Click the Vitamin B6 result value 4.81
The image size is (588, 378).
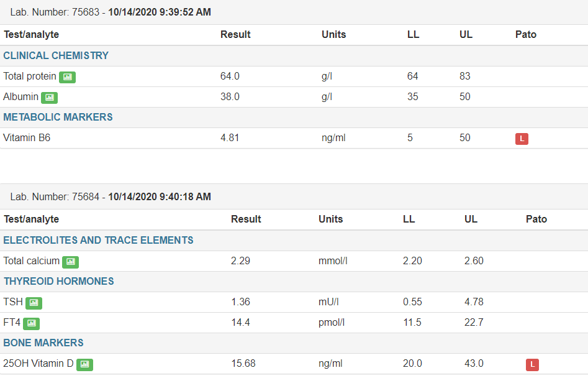click(230, 138)
